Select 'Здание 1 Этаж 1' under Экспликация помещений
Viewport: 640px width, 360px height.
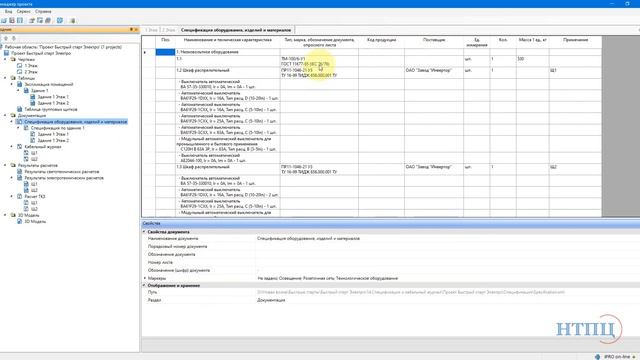(x=53, y=97)
